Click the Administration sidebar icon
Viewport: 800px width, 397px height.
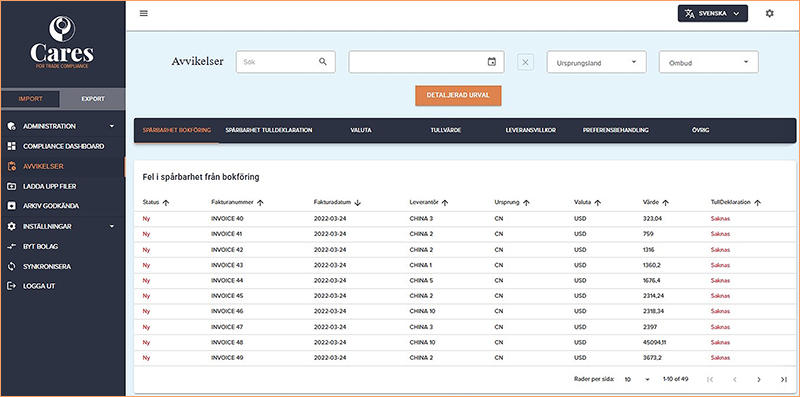coord(12,126)
